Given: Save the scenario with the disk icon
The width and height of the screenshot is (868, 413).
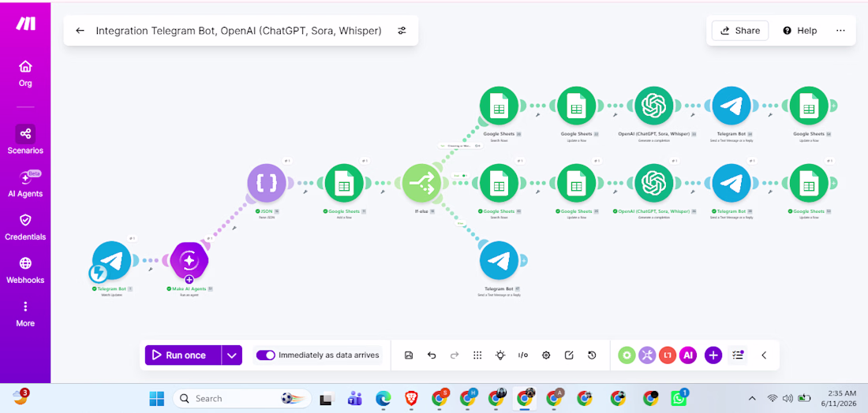Looking at the screenshot, I should (409, 355).
